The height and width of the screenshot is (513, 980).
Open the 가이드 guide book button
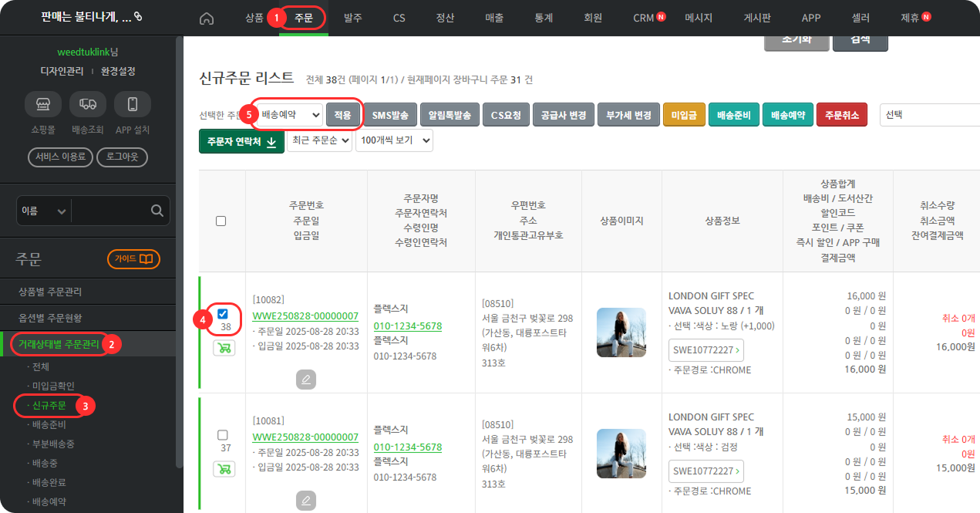click(133, 258)
